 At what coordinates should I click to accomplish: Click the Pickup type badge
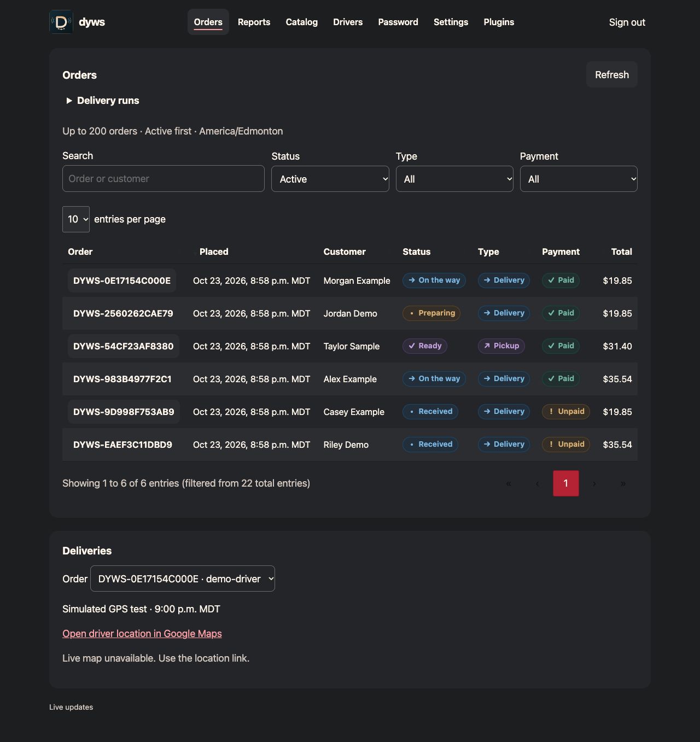click(x=501, y=346)
